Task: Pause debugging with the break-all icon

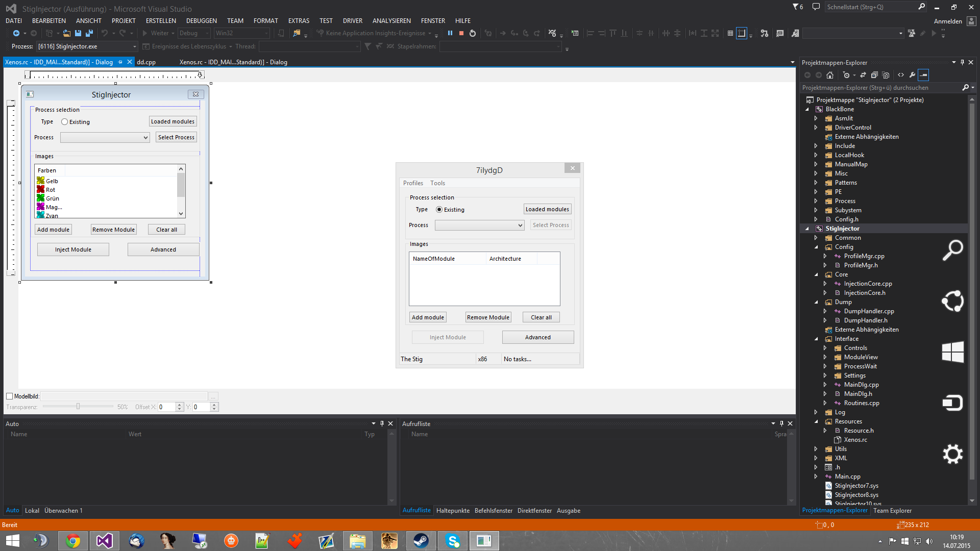Action: 450,33
